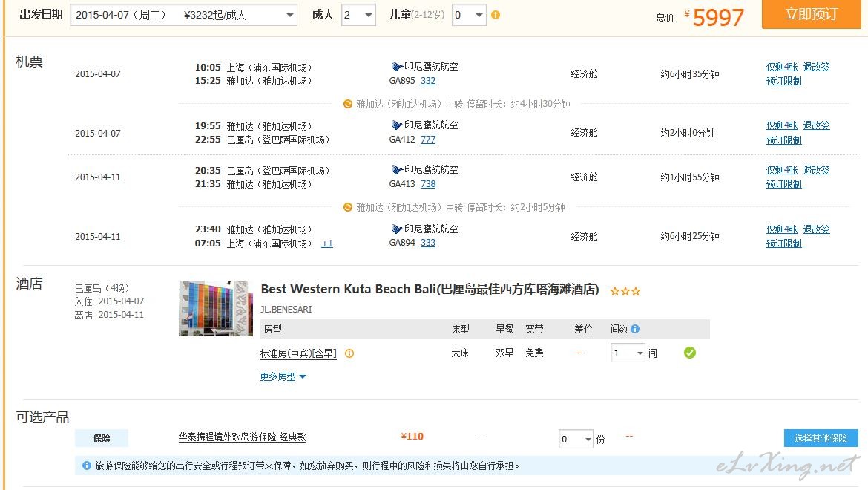Screen dimensions: 868x490
Task: Open the children count dropdown
Action: tap(469, 15)
